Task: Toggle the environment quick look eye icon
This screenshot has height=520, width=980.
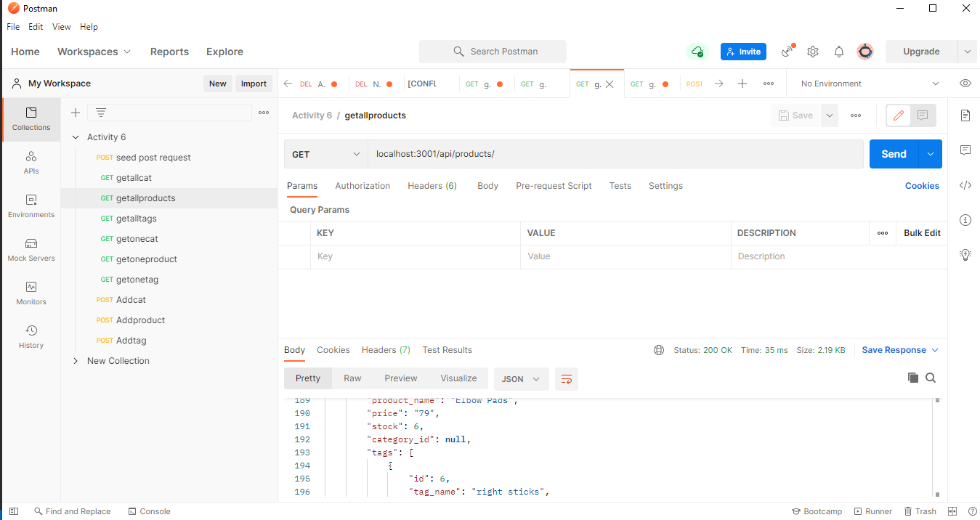Action: (965, 83)
